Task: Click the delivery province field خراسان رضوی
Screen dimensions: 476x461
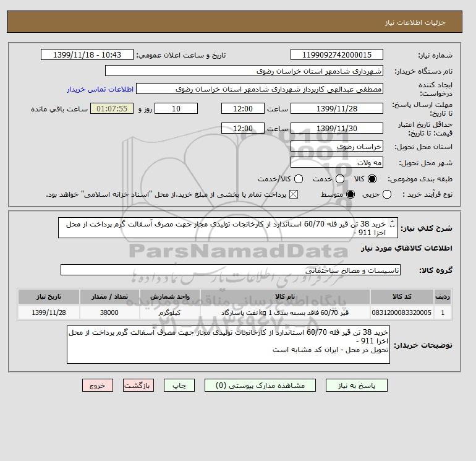Action: click(x=337, y=147)
